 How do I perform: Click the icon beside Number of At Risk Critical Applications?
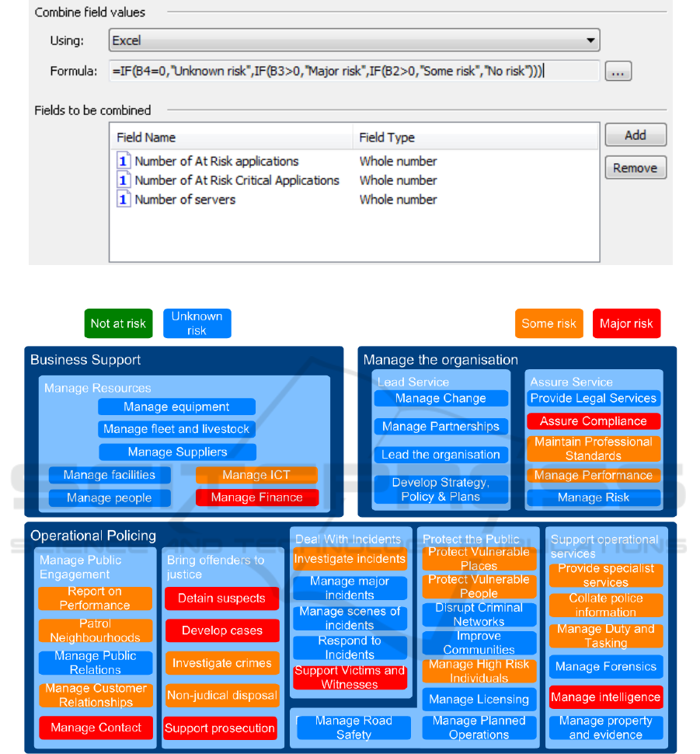[x=124, y=180]
